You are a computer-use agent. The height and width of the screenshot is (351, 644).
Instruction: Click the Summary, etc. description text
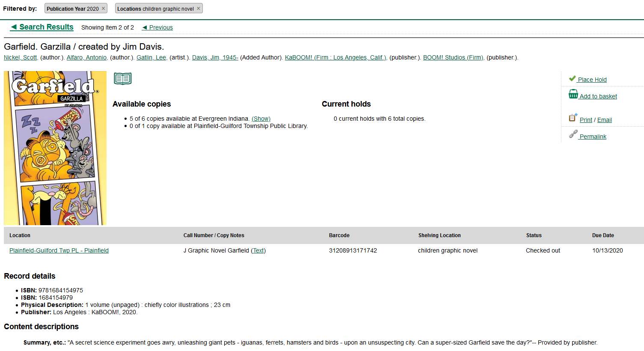click(x=310, y=342)
